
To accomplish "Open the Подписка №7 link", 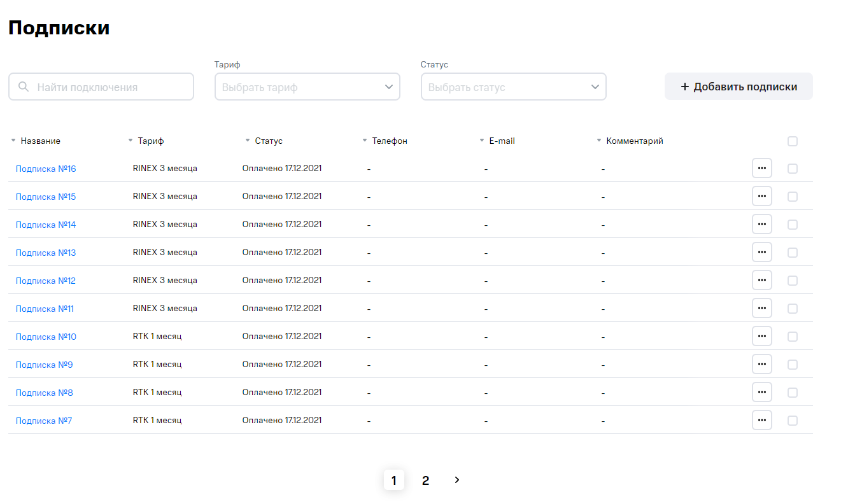I will (44, 421).
